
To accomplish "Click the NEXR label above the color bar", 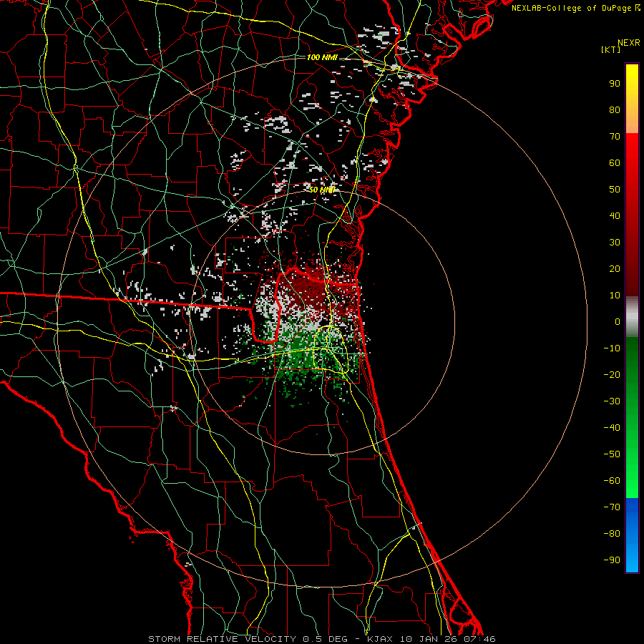I will [629, 43].
